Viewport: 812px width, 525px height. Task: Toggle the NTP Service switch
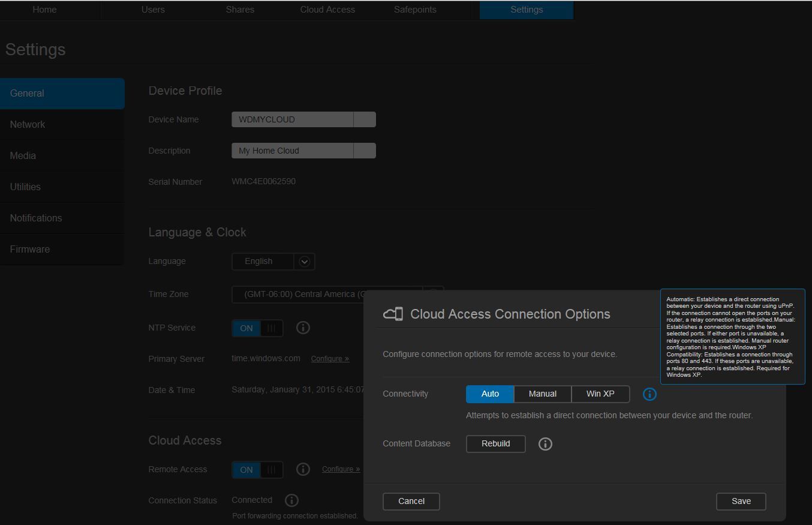pos(257,328)
